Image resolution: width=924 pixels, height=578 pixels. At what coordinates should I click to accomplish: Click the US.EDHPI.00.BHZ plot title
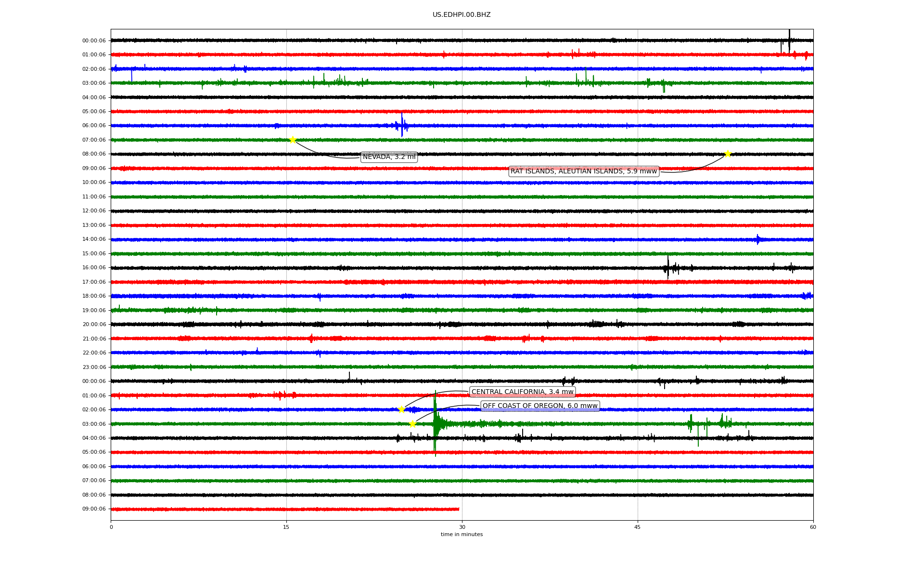pyautogui.click(x=462, y=15)
